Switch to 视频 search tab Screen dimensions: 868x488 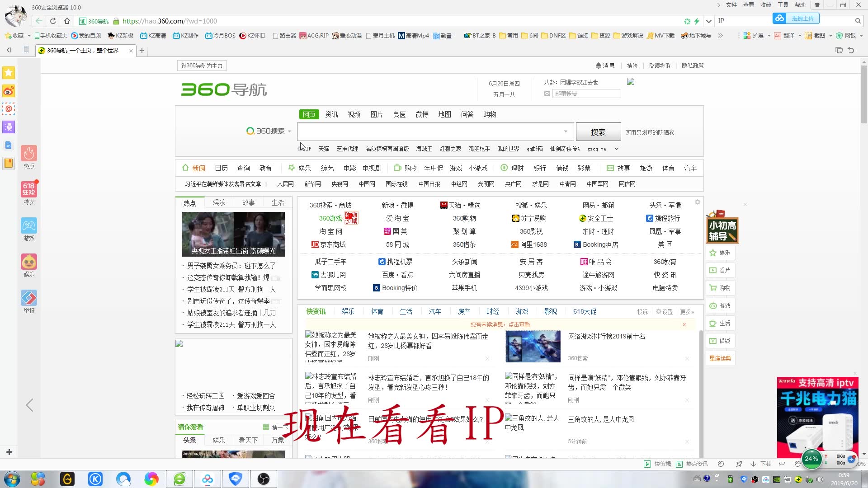click(354, 114)
